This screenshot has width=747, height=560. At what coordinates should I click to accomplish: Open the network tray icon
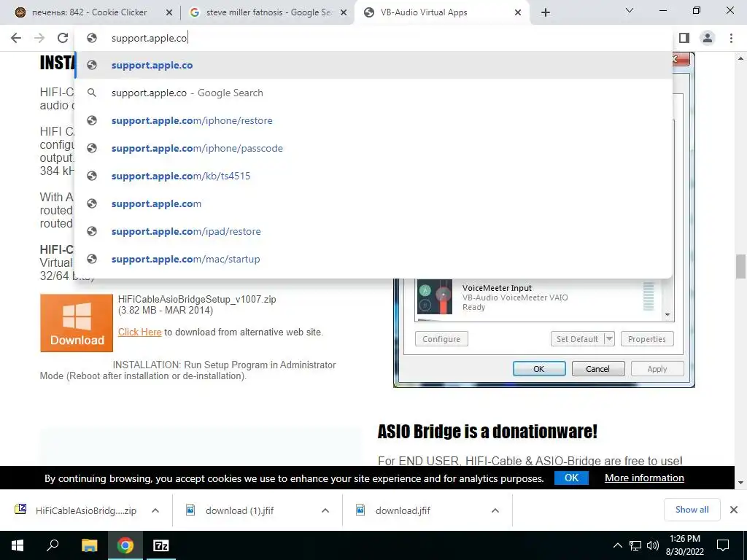tap(635, 545)
